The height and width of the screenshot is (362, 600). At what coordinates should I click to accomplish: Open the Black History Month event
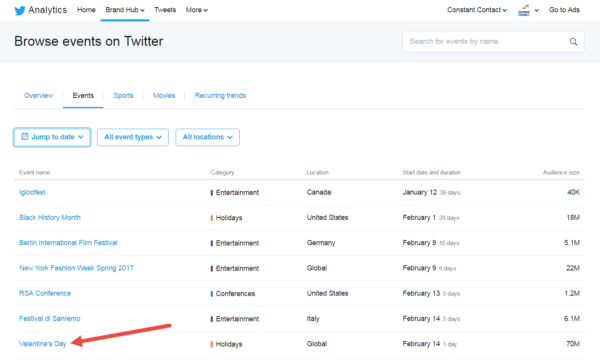click(x=50, y=217)
